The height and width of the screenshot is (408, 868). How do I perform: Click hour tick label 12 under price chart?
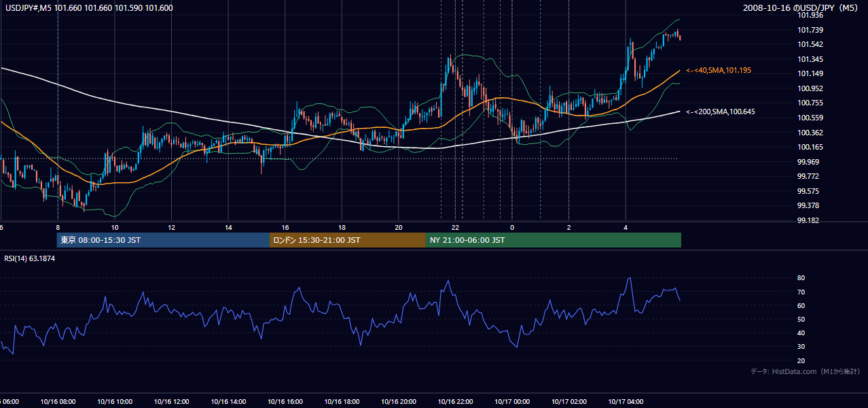171,228
